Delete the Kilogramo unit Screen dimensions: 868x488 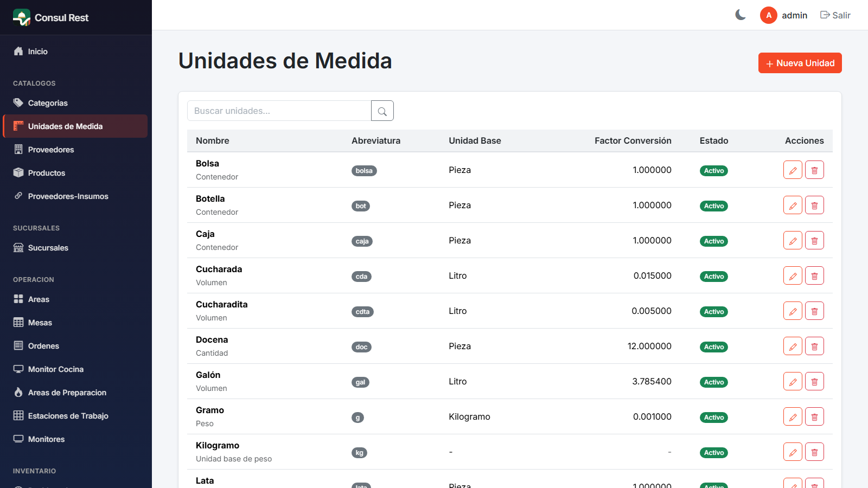814,452
